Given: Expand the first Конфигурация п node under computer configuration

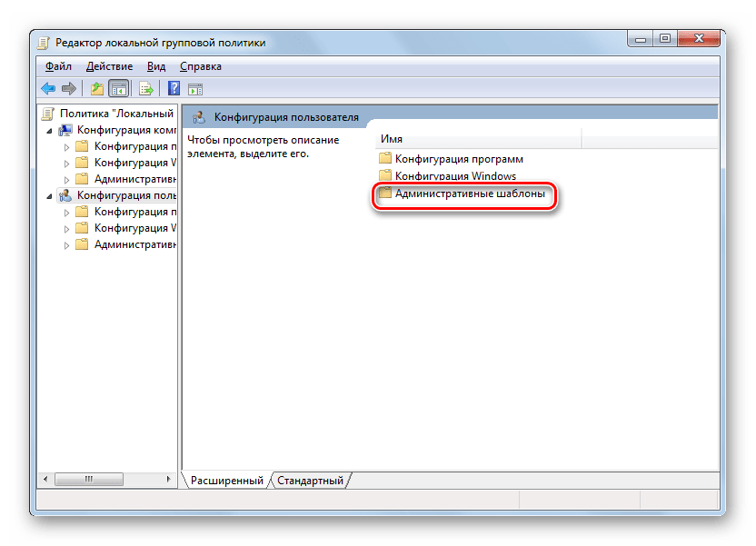Looking at the screenshot, I should (66, 147).
